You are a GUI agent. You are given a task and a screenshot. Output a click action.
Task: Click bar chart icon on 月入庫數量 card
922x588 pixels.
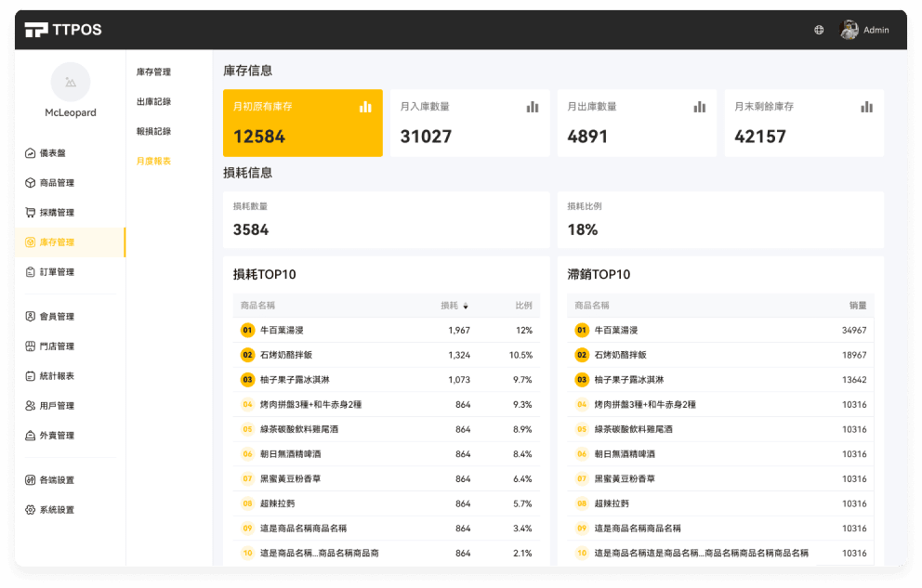tap(533, 107)
